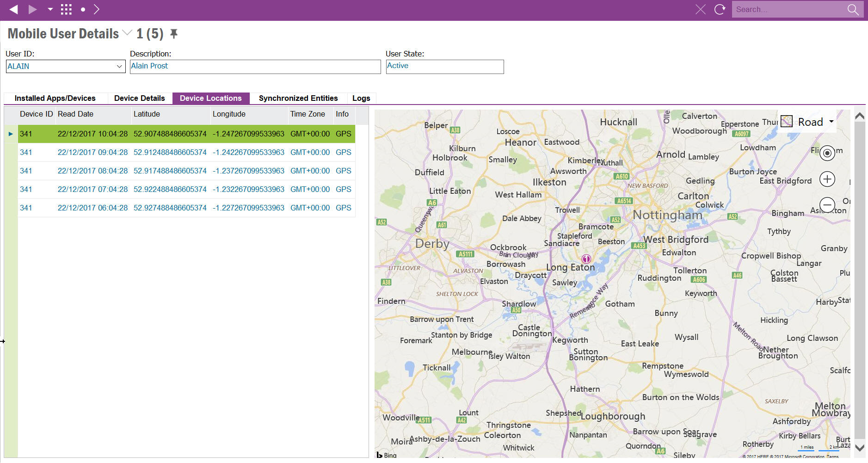This screenshot has width=868, height=463.
Task: Open the navigation history dropdown arrow
Action: coord(50,9)
